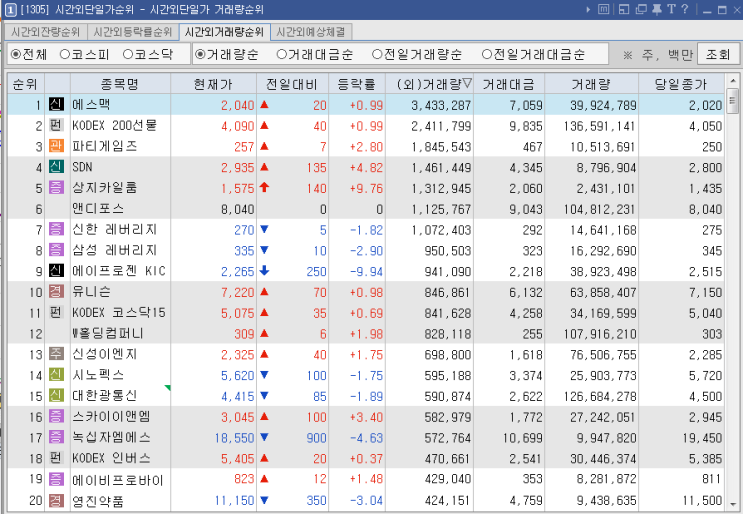Click the black 신 badge next to 에이프로젠 KIC
The image size is (743, 514).
click(x=56, y=271)
